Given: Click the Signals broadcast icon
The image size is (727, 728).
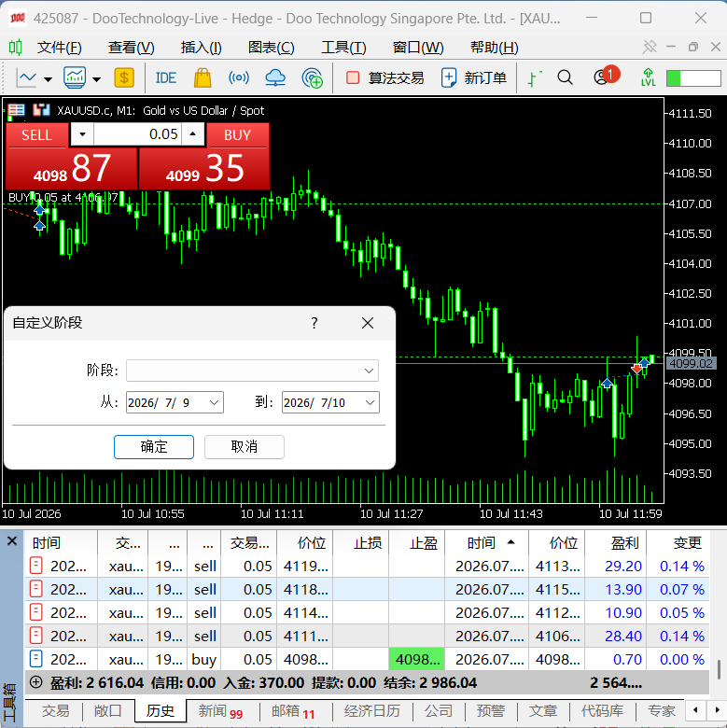Looking at the screenshot, I should tap(239, 78).
